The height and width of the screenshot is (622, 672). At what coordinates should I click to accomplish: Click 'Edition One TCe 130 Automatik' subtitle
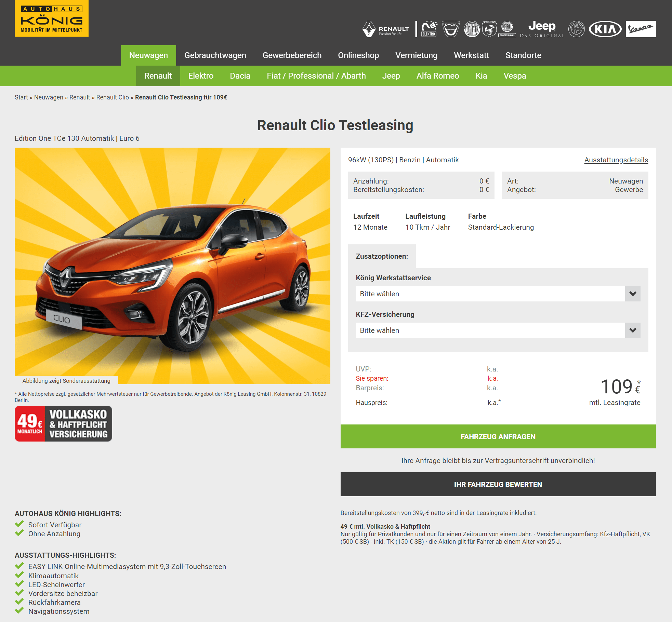64,138
